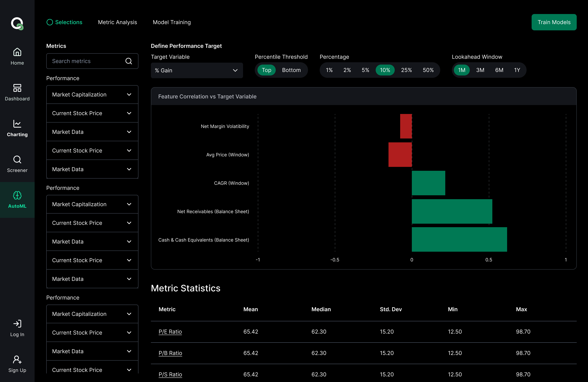
Task: Open the Screener magnifier icon
Action: [x=17, y=160]
